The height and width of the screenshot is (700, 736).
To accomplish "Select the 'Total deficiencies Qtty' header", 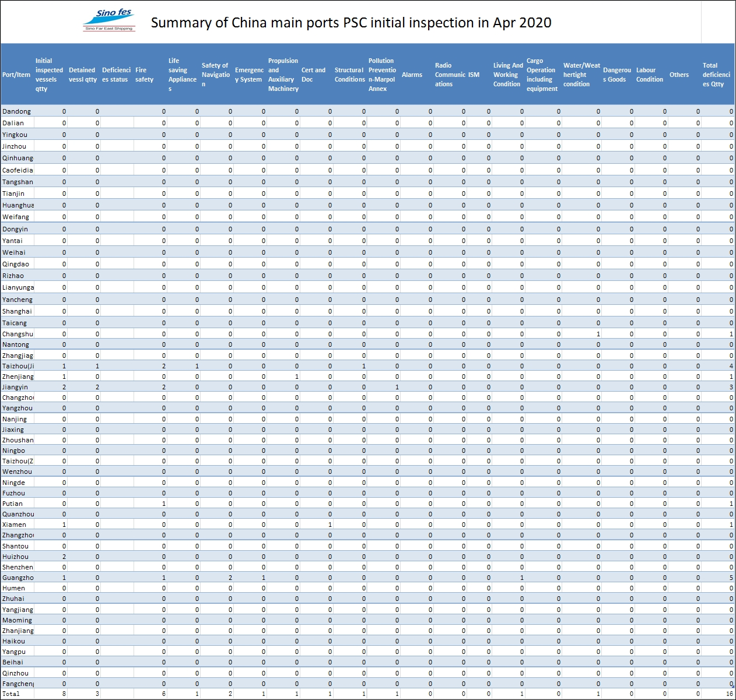I will click(x=716, y=75).
